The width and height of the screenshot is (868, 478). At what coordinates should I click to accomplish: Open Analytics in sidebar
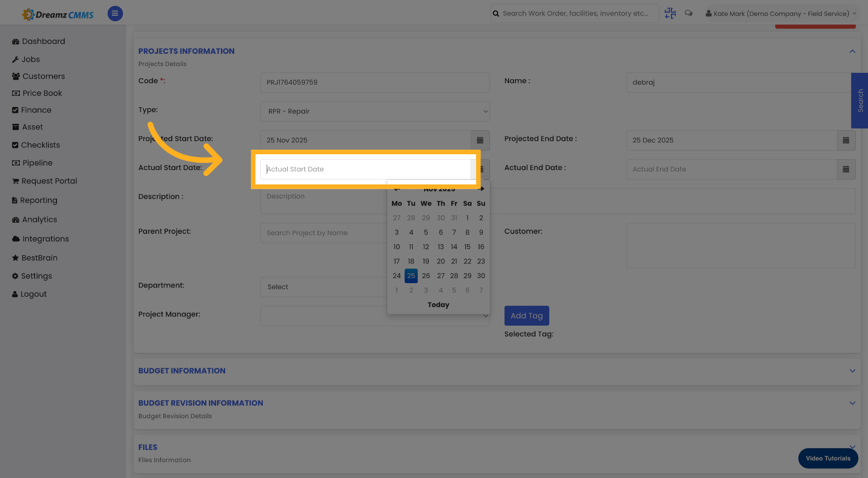tap(35, 220)
